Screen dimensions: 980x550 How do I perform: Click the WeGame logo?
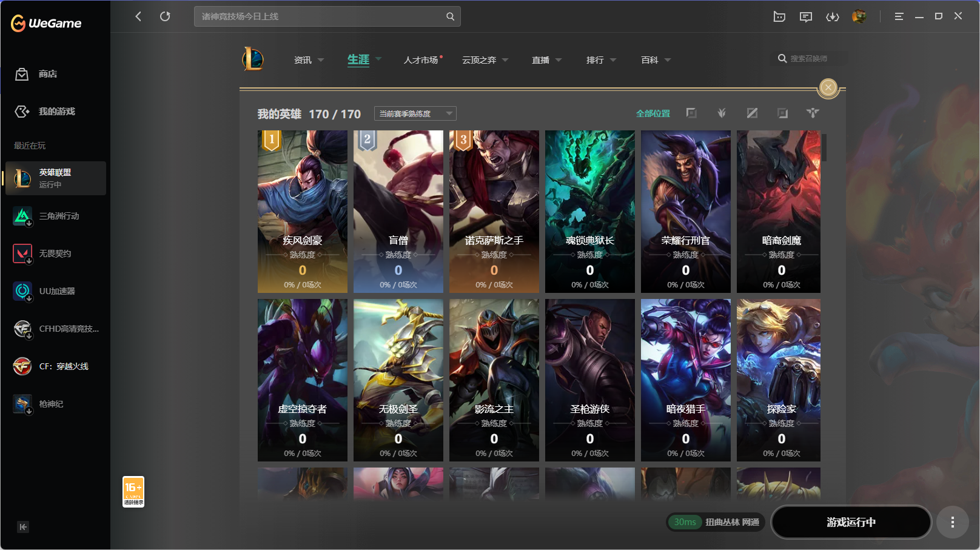point(46,23)
